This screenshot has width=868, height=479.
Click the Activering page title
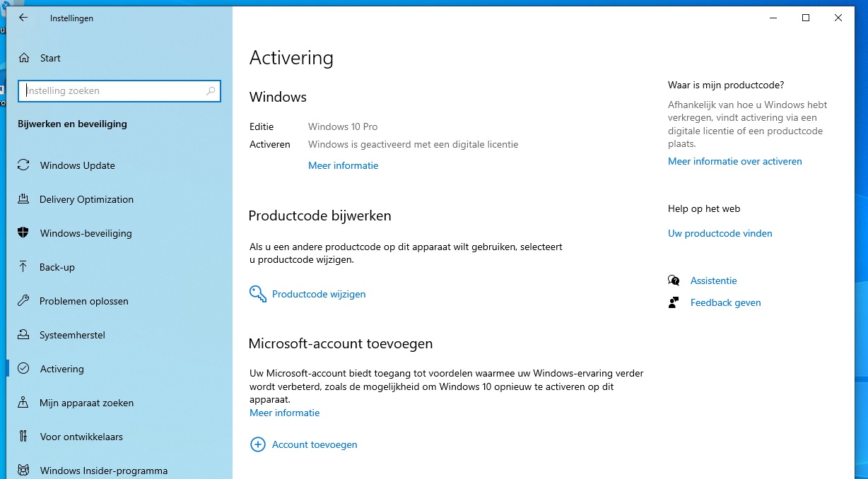[291, 58]
